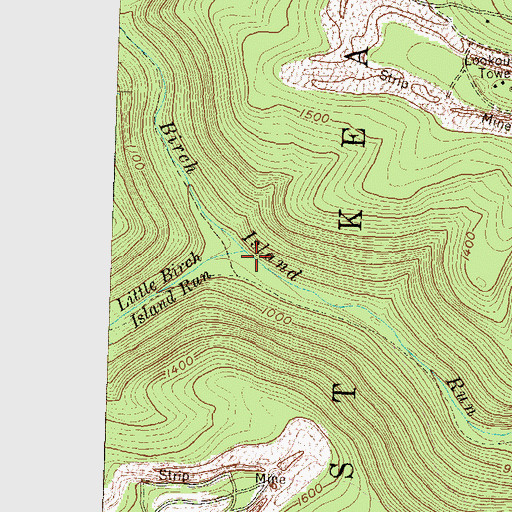Select the large letter "T" on map
512x512 pixels.
345,393
